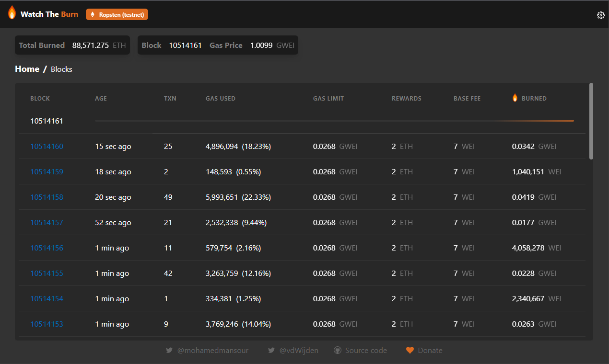Click pending block number 10514161 in table
Screen dimensions: 609x364
[x=47, y=121]
